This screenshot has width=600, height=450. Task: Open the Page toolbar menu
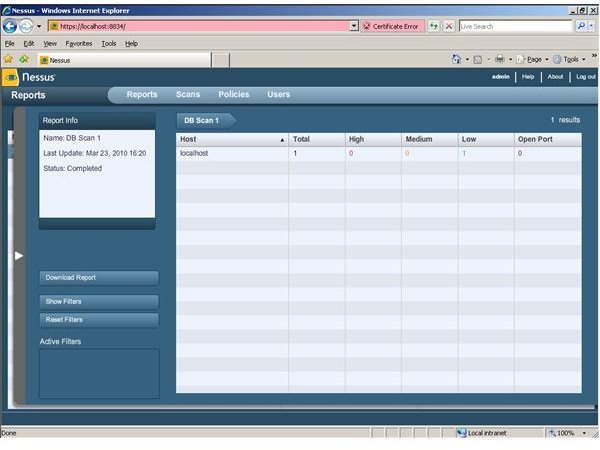[533, 59]
